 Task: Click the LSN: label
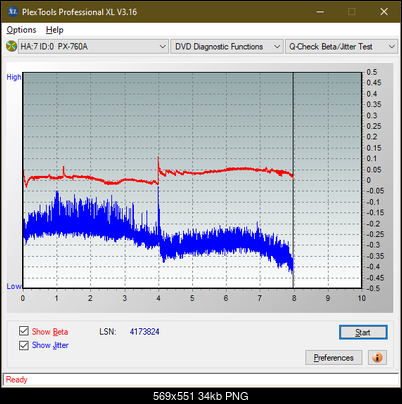point(108,332)
